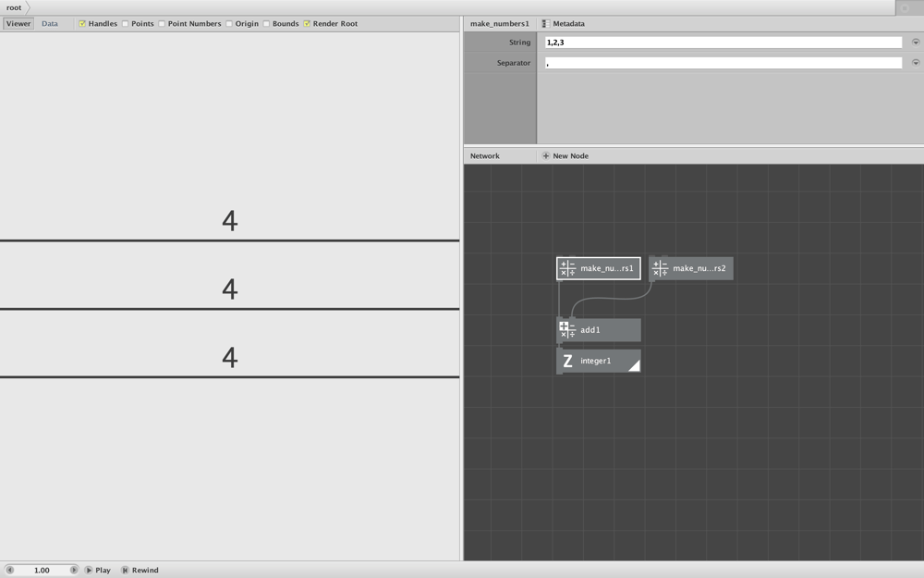Image resolution: width=924 pixels, height=578 pixels.
Task: Select the make_numbers2 node icon
Action: click(x=660, y=268)
